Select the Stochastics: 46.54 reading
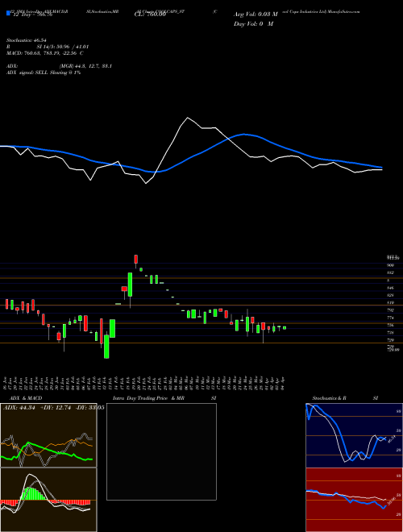 point(26,40)
